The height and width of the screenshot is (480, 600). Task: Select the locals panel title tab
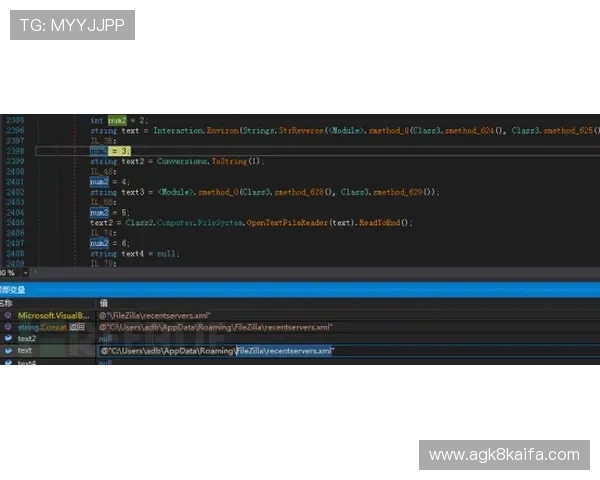click(20, 288)
